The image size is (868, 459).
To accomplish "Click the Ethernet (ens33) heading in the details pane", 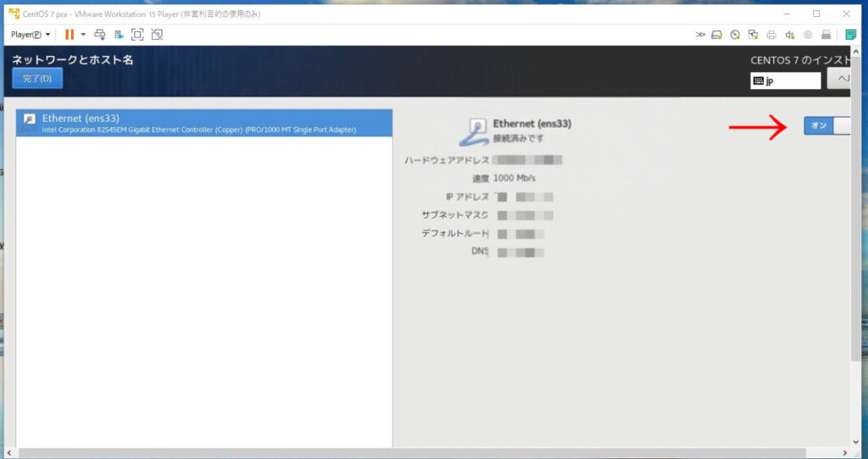I will click(532, 124).
